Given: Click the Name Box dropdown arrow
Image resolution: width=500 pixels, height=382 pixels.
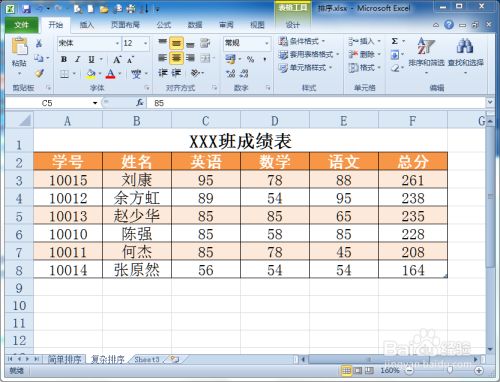Looking at the screenshot, I should click(95, 103).
